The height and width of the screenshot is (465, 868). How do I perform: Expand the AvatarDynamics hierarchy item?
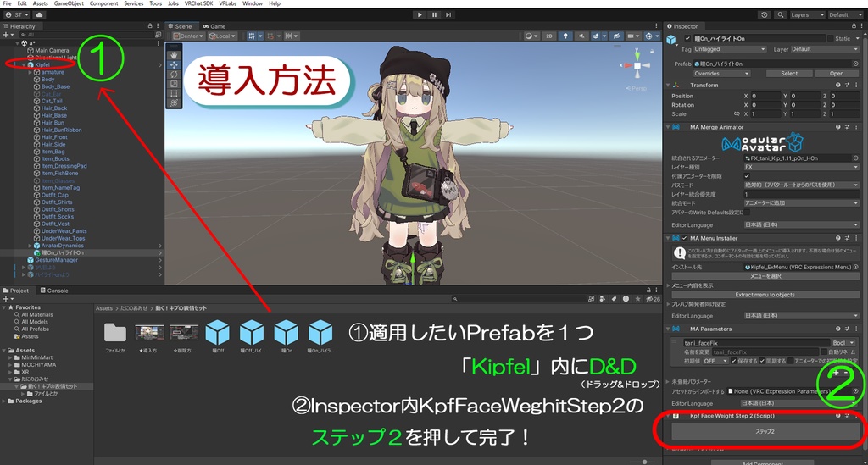pos(31,246)
